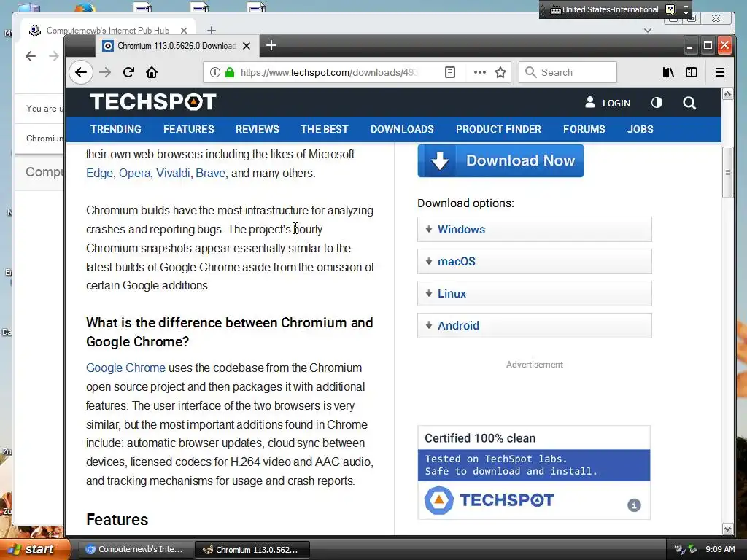This screenshot has width=747, height=560.
Task: Bookmark this page with the star icon
Action: [500, 72]
